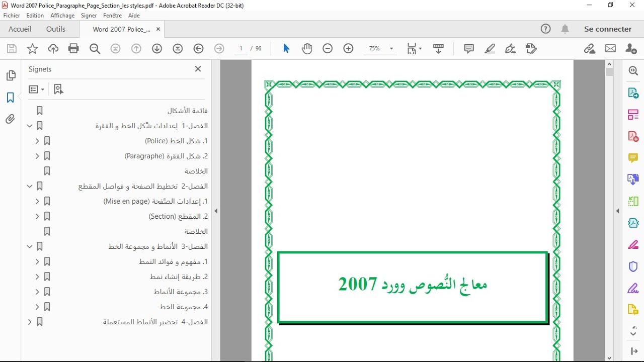
Task: View notifications bell
Action: [565, 29]
